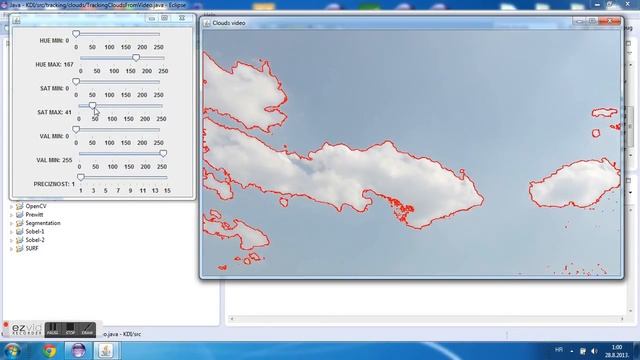The width and height of the screenshot is (640, 360).
Task: Close the slider settings window
Action: (x=182, y=18)
